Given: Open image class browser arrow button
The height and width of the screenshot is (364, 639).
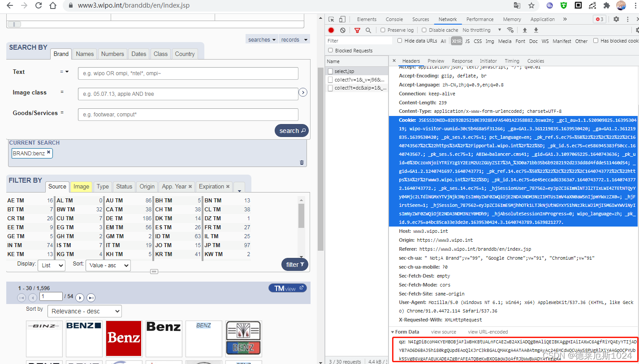Looking at the screenshot, I should (303, 92).
